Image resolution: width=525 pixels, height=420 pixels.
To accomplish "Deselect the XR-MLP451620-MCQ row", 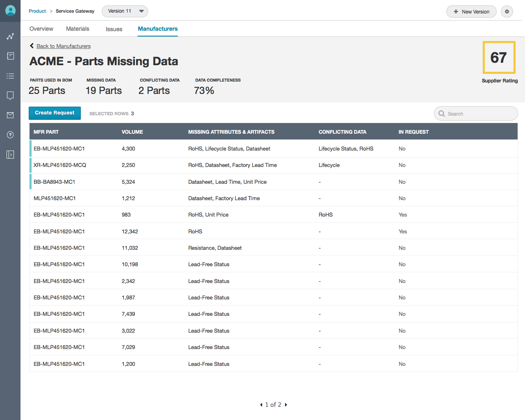I will point(60,165).
